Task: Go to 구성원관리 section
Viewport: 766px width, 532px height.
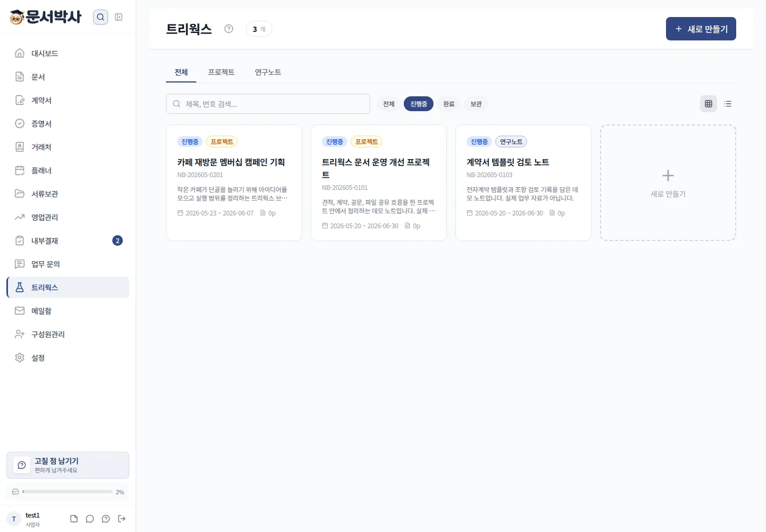Action: [x=68, y=334]
